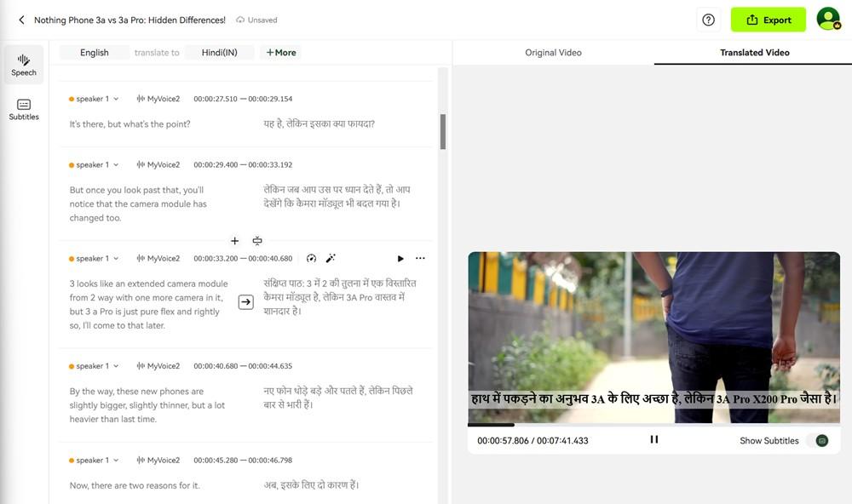Edit Hindi translation of "By the way, these new phones" segment
The image size is (852, 504).
point(338,398)
